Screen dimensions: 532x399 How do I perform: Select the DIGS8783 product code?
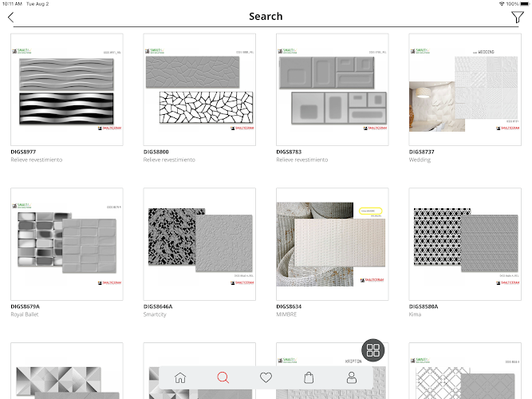click(289, 152)
